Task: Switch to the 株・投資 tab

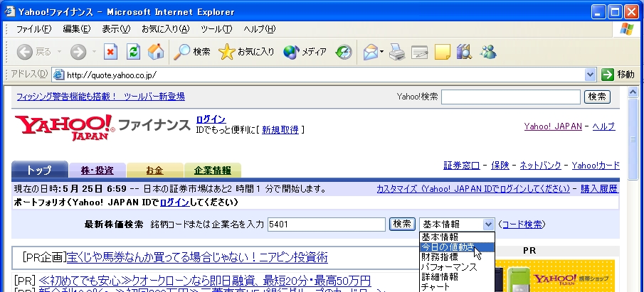Action: [x=97, y=171]
